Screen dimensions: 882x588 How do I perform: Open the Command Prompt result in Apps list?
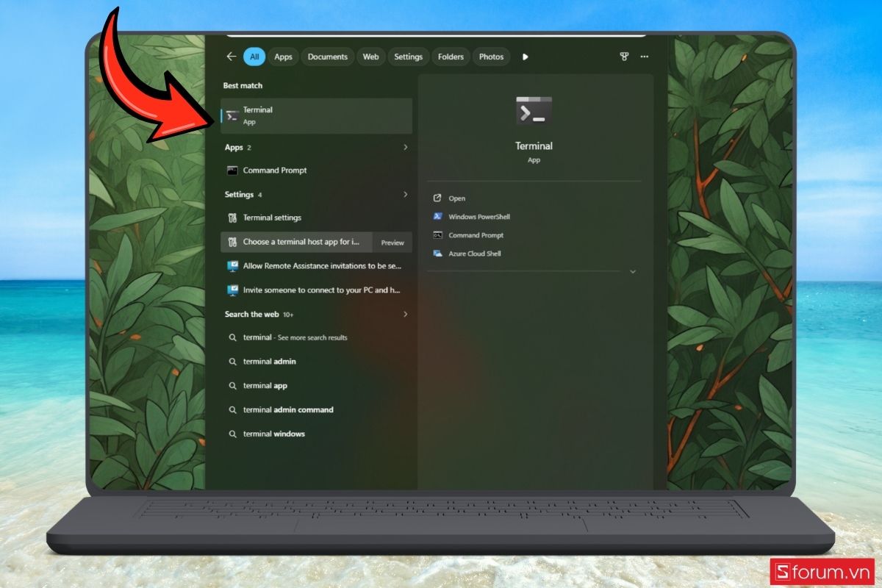click(x=317, y=170)
